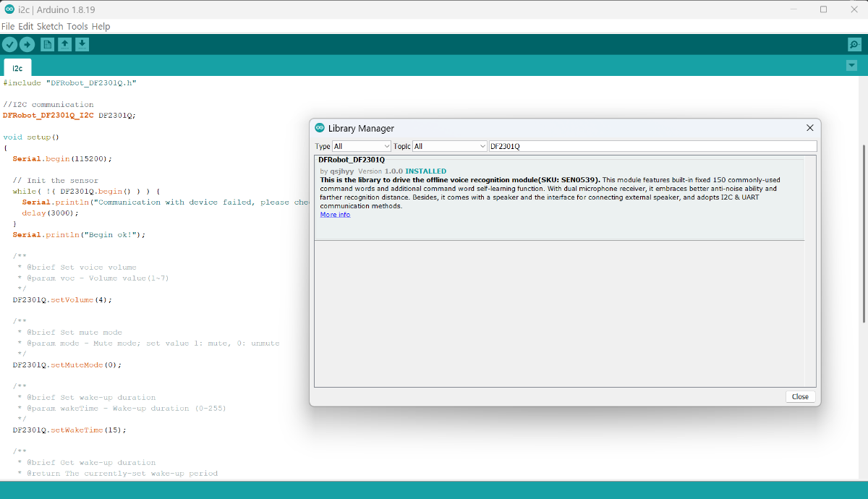The image size is (868, 499).
Task: Minimize the Arduino IDE window
Action: tap(793, 9)
